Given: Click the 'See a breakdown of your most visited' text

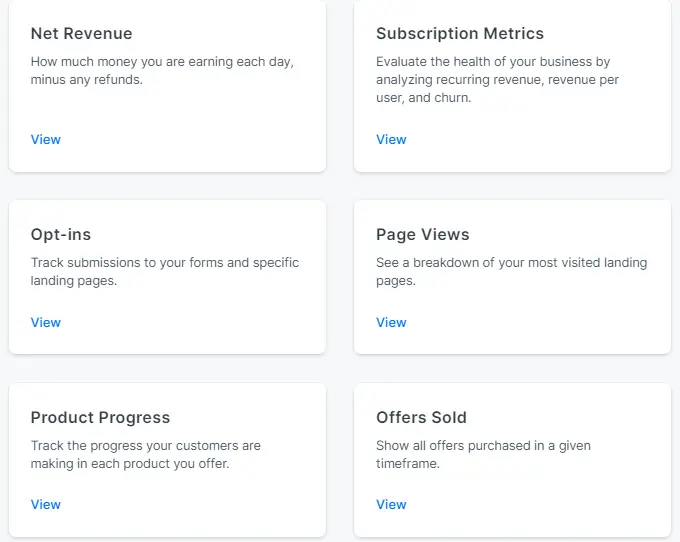Looking at the screenshot, I should coord(512,272).
